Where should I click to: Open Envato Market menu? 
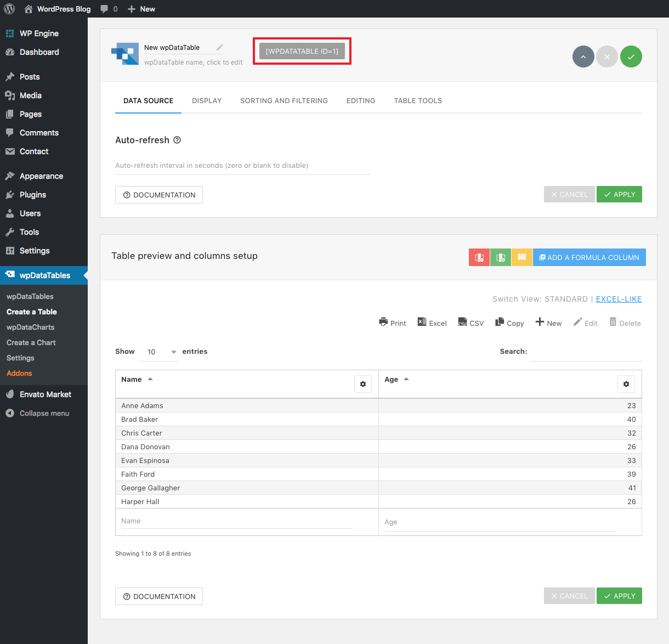tap(44, 394)
